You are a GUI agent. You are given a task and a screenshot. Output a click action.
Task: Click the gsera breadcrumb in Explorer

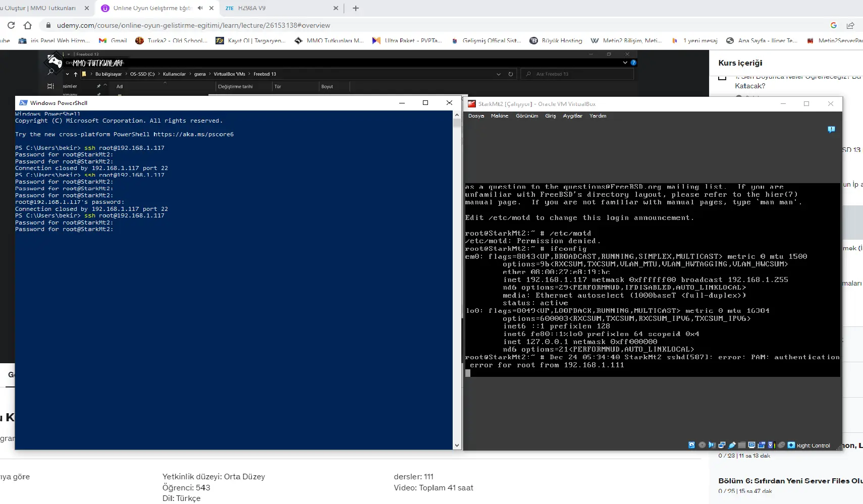coord(200,74)
